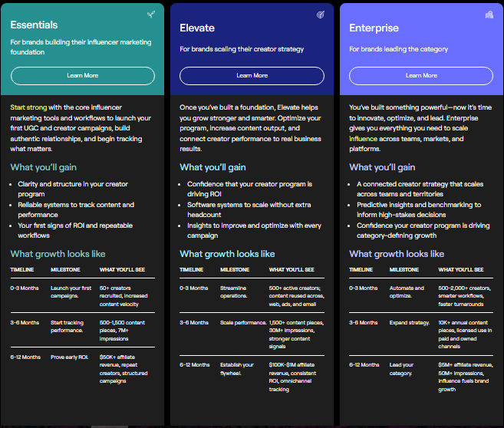Click 'Establish your flywheel.' milestone in Elevate table
Image resolution: width=504 pixels, height=428 pixels.
tap(237, 369)
